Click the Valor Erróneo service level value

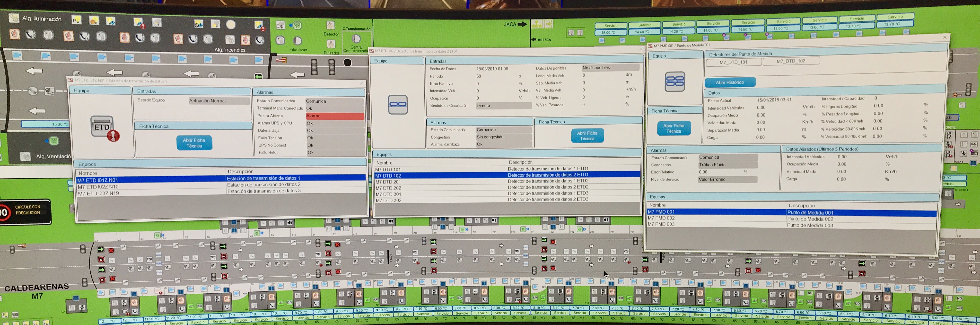[727, 179]
